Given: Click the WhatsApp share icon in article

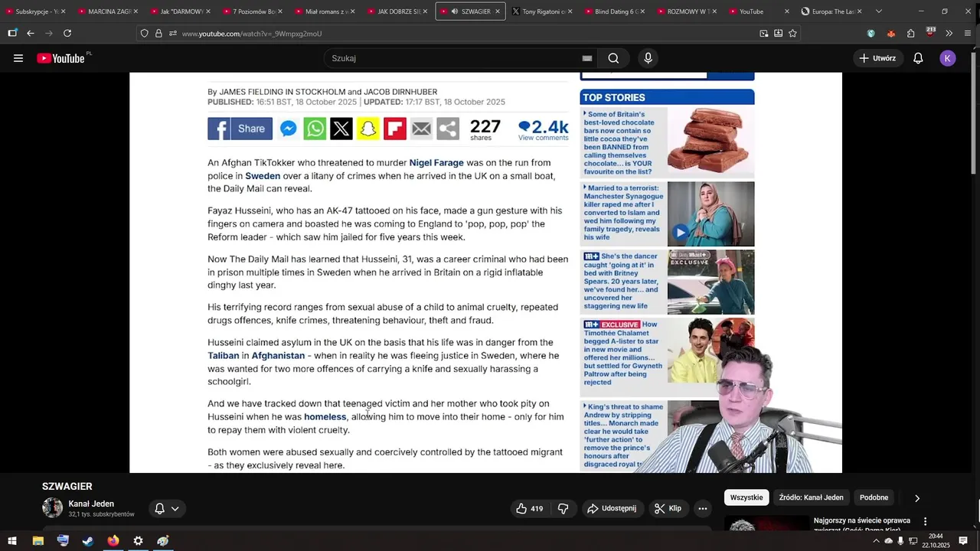Looking at the screenshot, I should (x=315, y=129).
